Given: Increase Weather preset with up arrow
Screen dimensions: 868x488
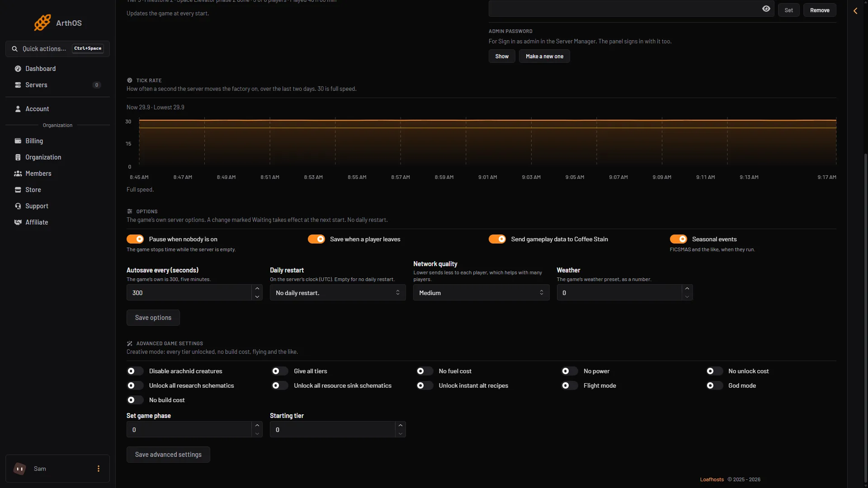Looking at the screenshot, I should coord(687,288).
